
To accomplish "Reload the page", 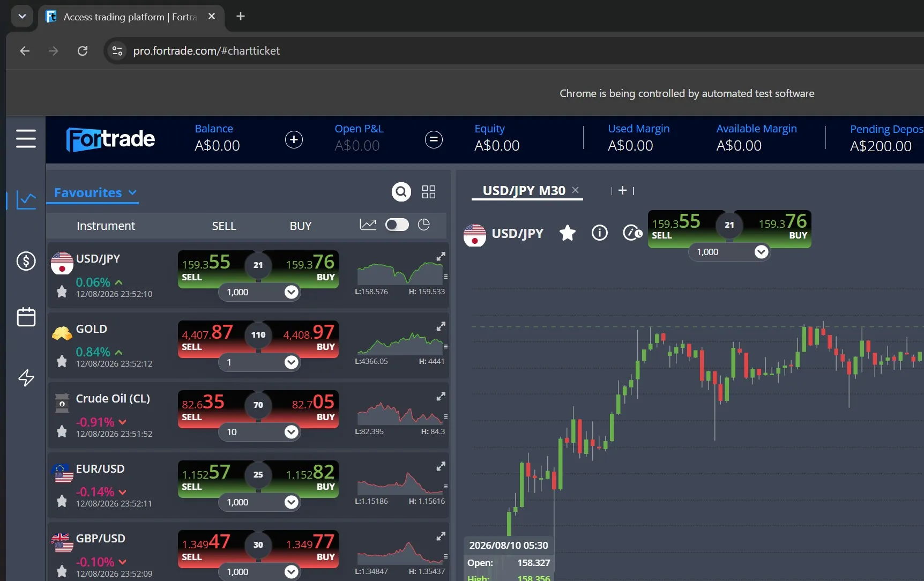I will point(83,51).
